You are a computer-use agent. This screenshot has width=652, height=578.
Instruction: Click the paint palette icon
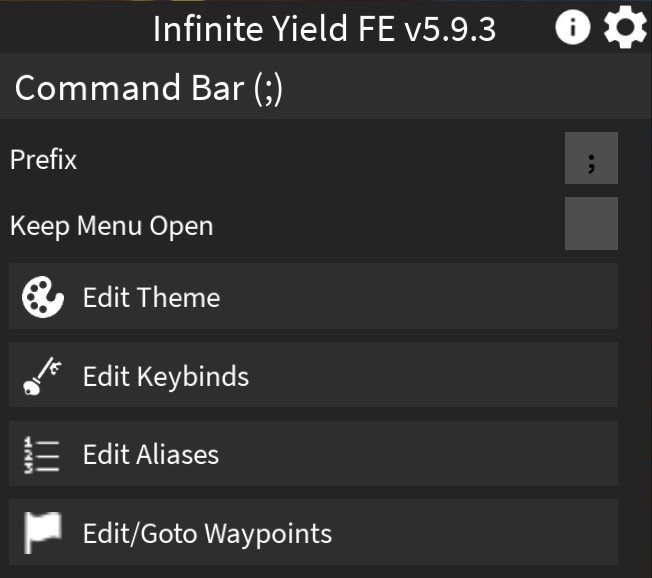(x=43, y=297)
